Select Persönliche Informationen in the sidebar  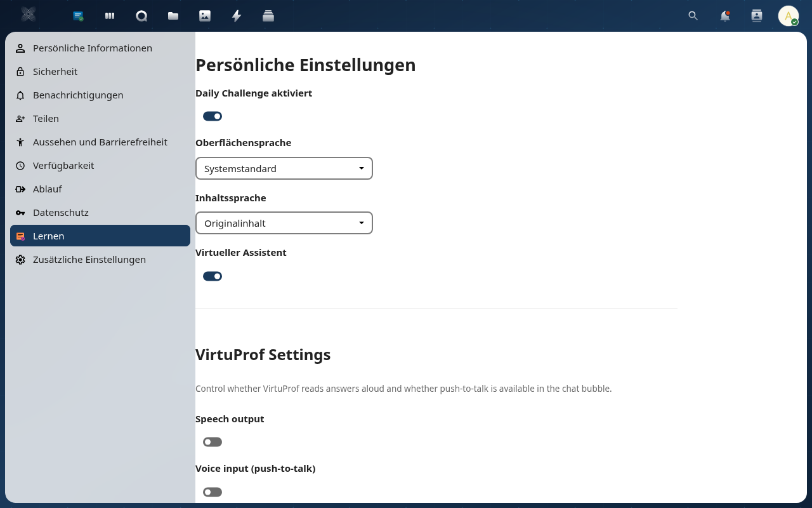click(x=93, y=48)
